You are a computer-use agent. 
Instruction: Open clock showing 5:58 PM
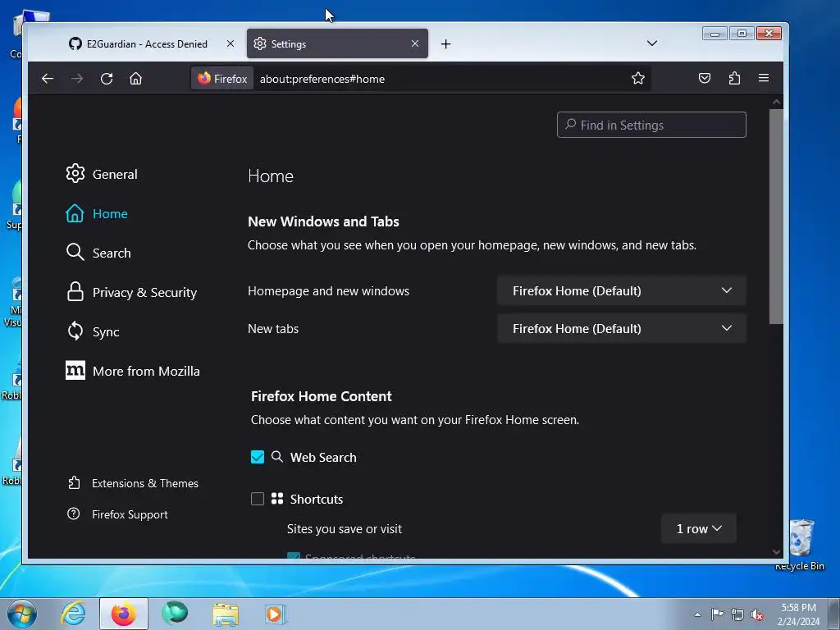pos(798,614)
